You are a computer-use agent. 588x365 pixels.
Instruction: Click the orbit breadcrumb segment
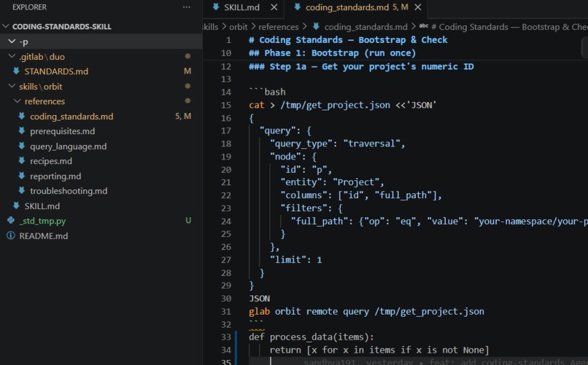(x=238, y=27)
